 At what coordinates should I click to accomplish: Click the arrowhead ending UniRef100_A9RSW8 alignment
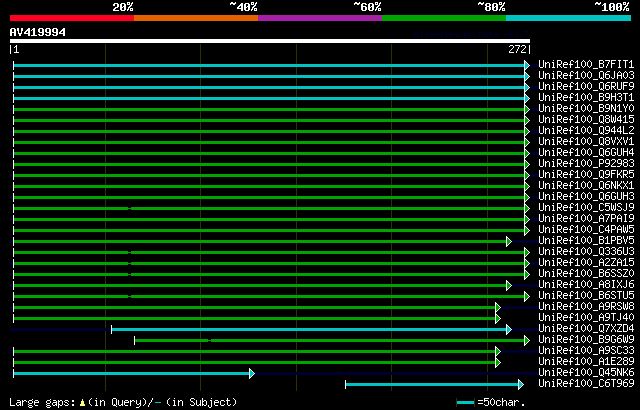[498, 308]
